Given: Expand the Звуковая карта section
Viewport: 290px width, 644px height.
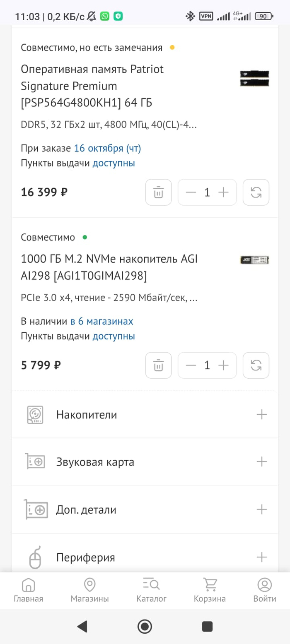Looking at the screenshot, I should tap(261, 461).
